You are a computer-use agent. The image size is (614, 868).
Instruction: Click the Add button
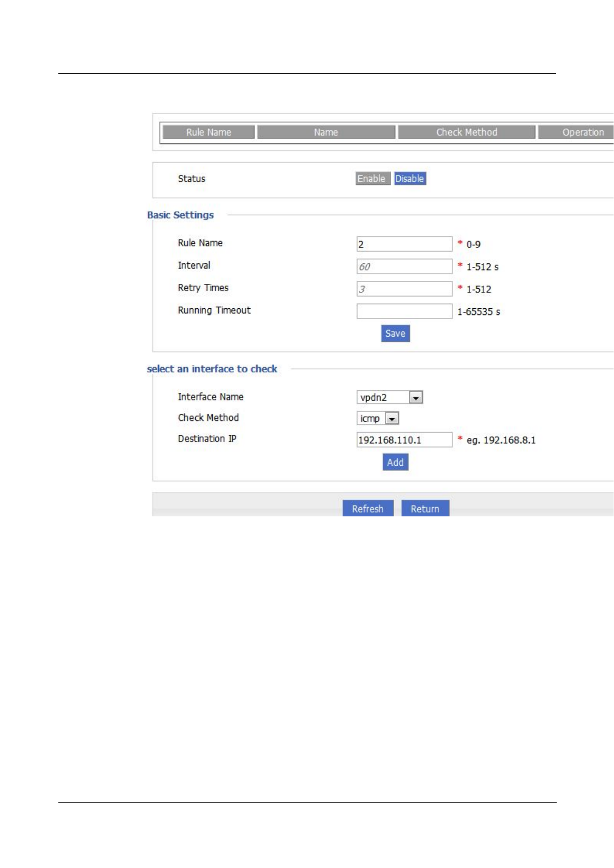pos(396,462)
